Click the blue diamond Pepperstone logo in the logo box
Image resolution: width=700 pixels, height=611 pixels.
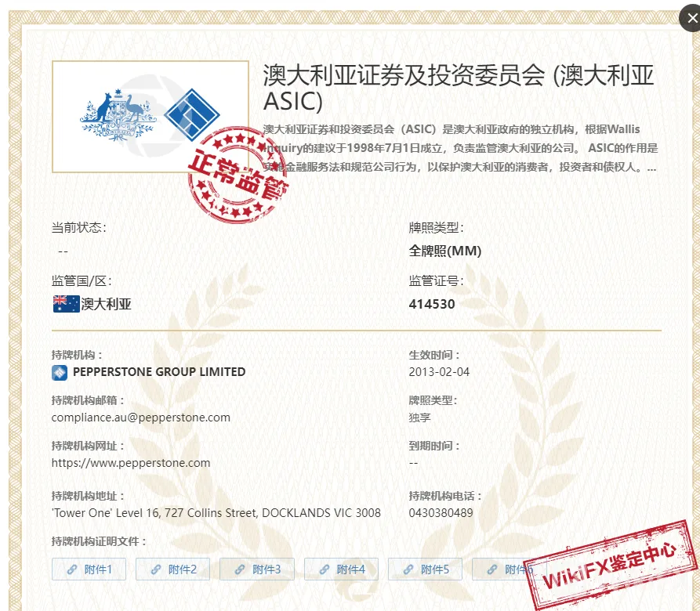(x=192, y=114)
